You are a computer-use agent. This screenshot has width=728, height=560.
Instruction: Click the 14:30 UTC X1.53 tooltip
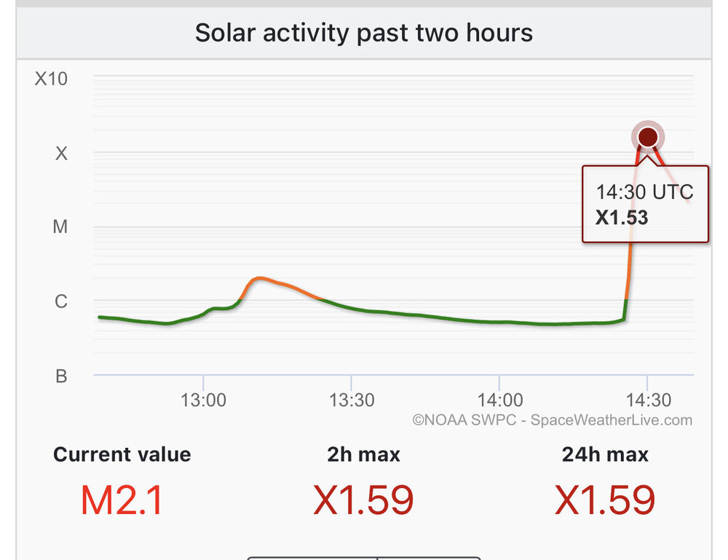[x=645, y=204]
